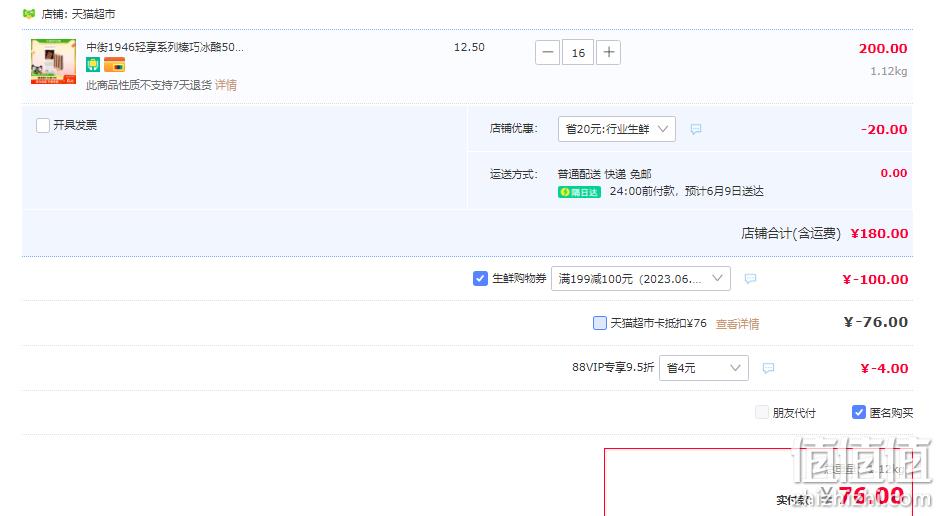Click the shipping fee 0.00
941x516 pixels.
[894, 173]
